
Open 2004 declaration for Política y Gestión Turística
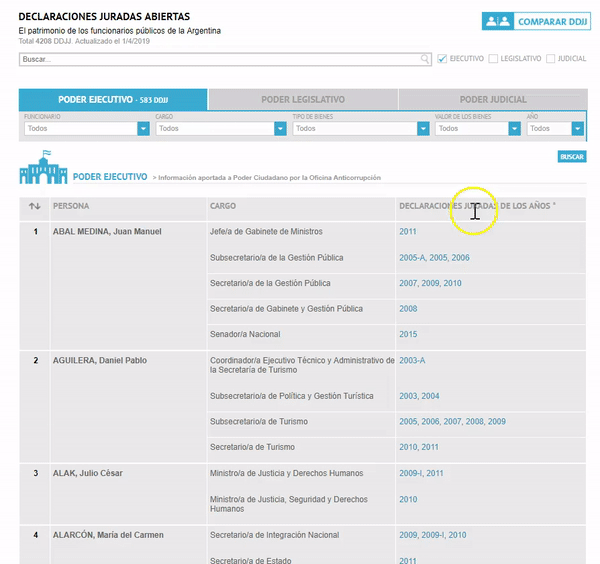(x=430, y=396)
